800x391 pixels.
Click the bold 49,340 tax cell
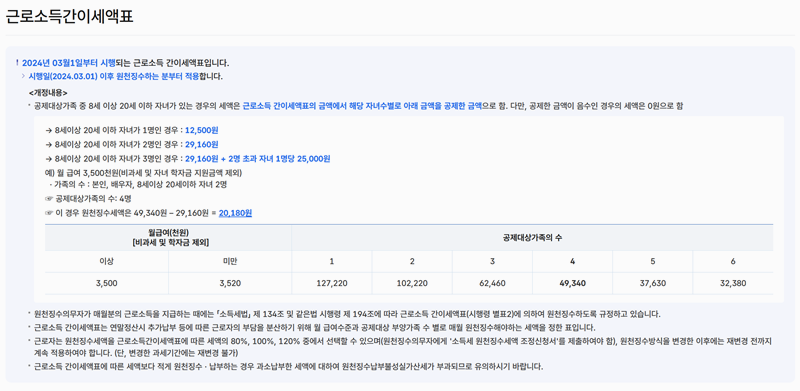572,283
